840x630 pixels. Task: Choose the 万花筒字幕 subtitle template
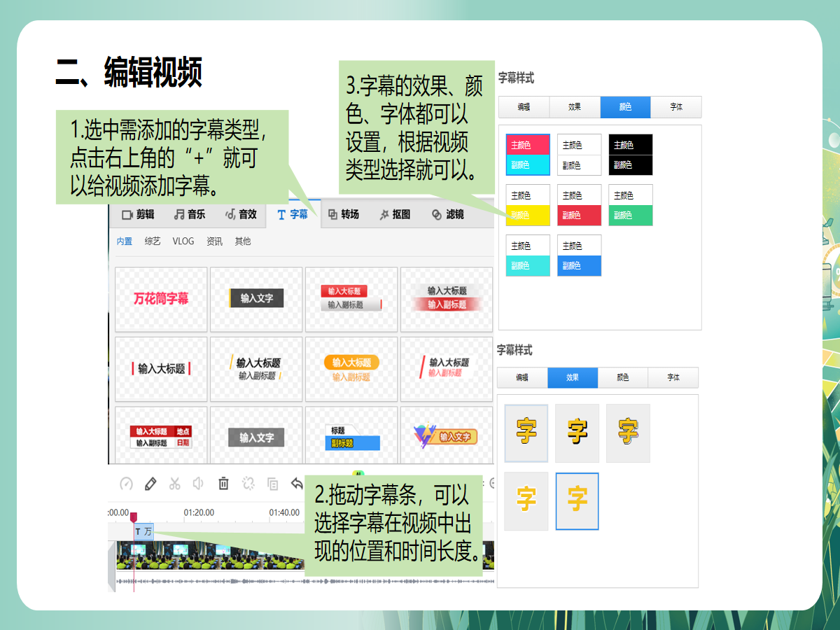pos(161,299)
